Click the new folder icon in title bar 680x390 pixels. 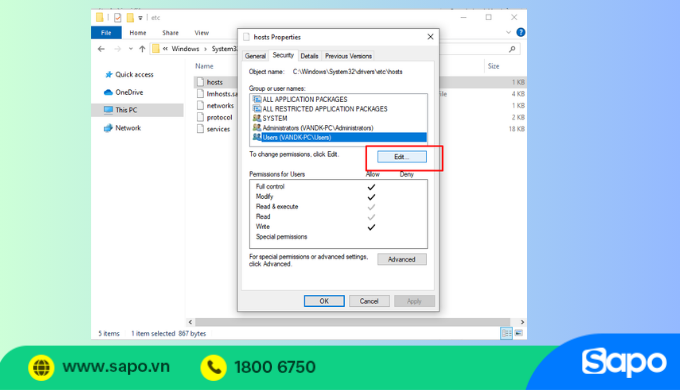(130, 17)
